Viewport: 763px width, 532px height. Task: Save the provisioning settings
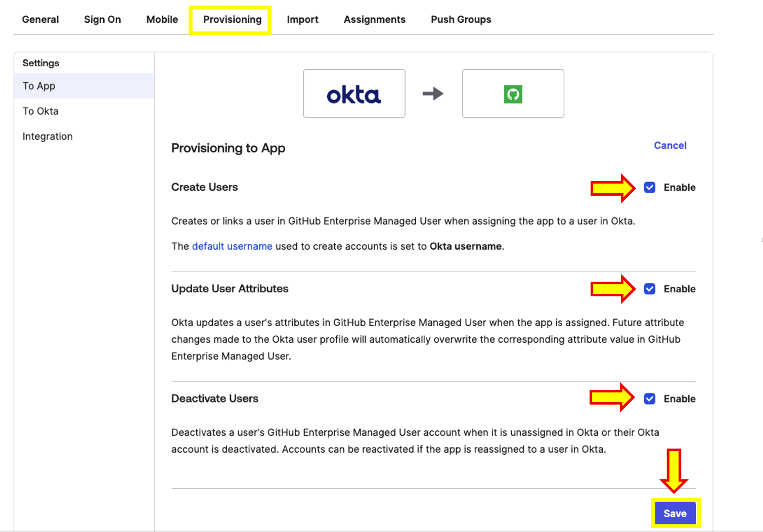675,513
